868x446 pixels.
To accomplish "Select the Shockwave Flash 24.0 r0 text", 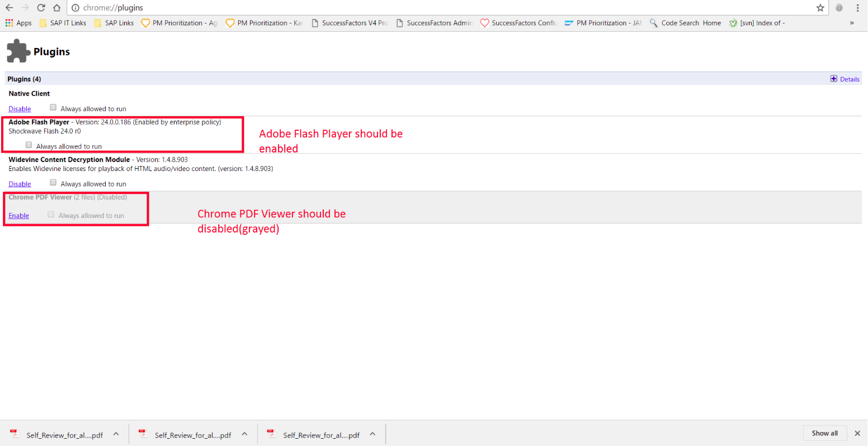I will point(45,131).
